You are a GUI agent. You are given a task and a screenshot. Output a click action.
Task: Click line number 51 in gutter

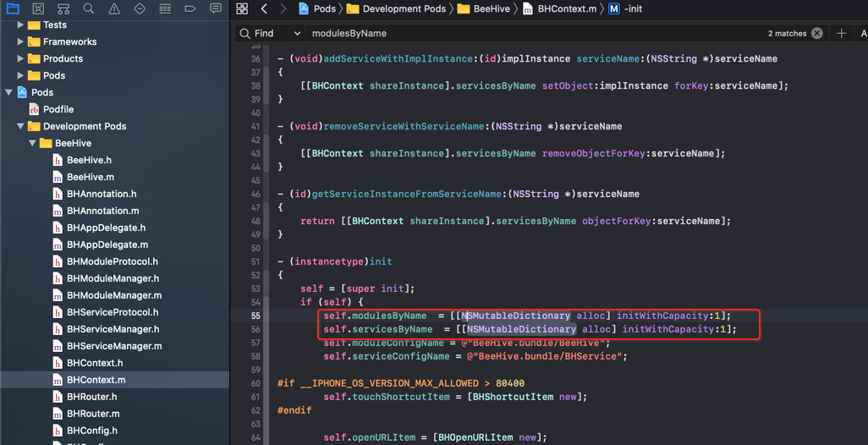pyautogui.click(x=255, y=261)
